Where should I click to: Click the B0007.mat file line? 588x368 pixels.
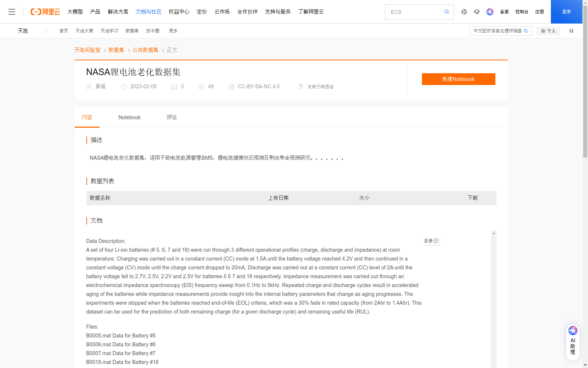[121, 353]
